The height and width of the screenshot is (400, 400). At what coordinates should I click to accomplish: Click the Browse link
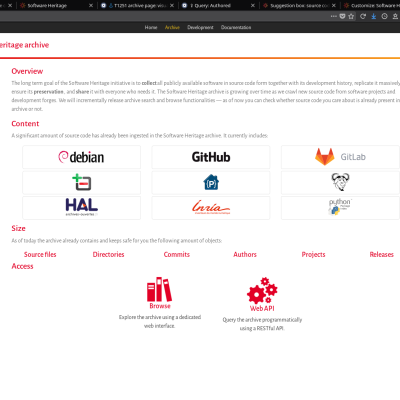pos(160,306)
